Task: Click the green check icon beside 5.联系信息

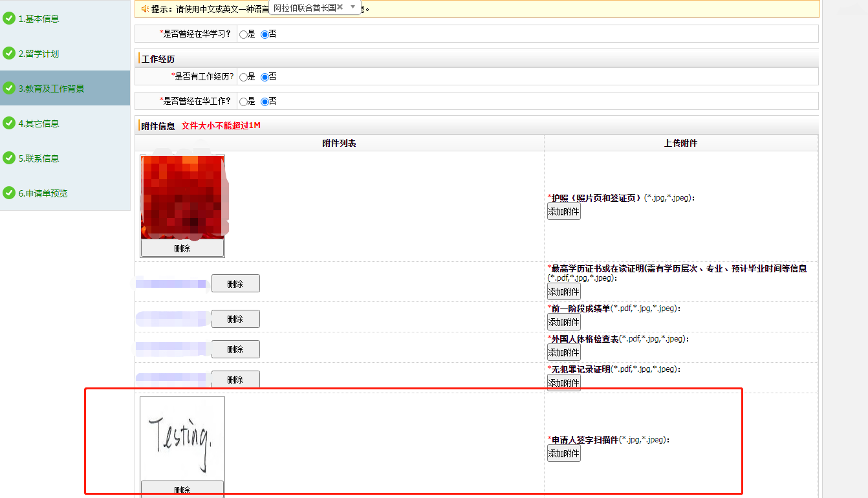Action: [9, 158]
